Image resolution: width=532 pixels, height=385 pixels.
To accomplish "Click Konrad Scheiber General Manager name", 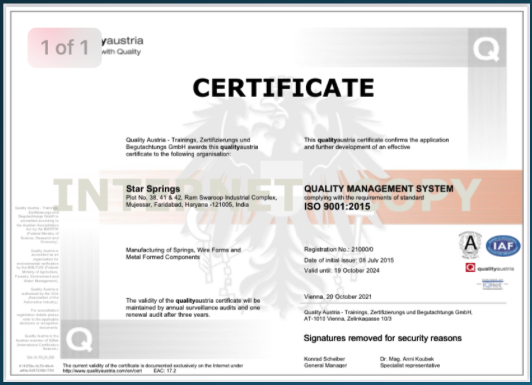I will pos(325,362).
